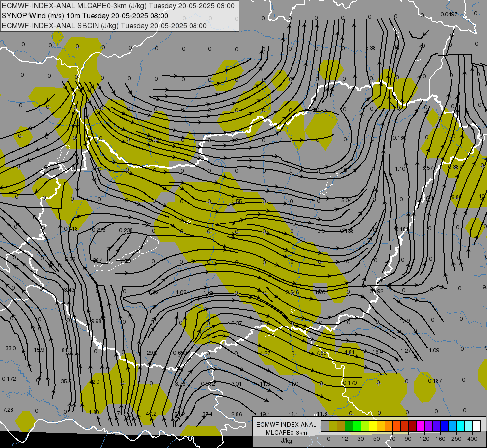The image size is (487, 448).
Task: Click the map value 5.38
Action: point(371,48)
